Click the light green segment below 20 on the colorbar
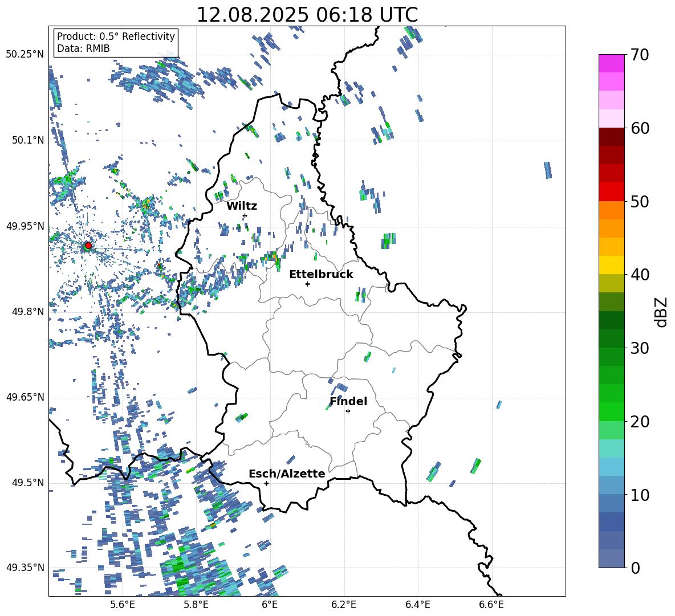The image size is (675, 616). point(611,430)
